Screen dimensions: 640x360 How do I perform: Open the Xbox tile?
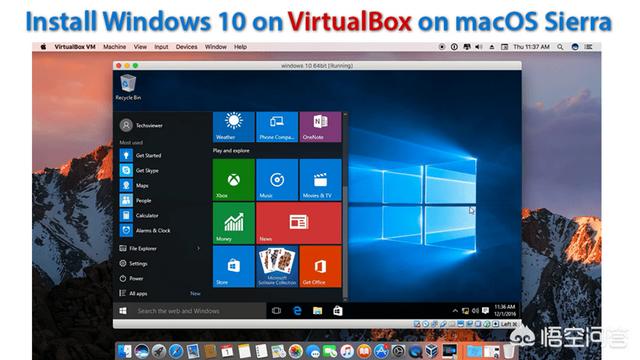click(x=233, y=180)
